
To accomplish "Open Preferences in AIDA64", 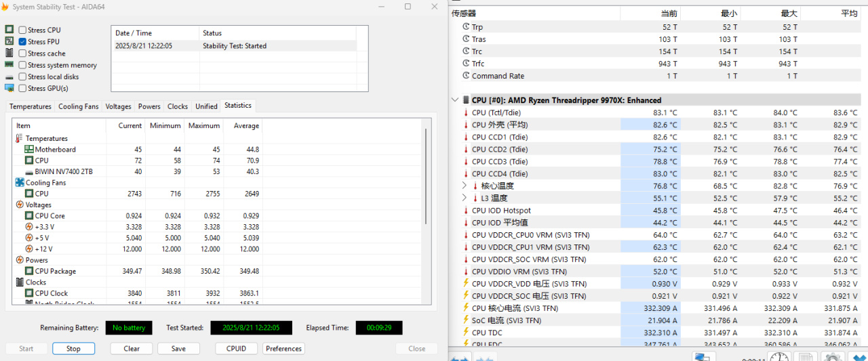I will tap(283, 349).
